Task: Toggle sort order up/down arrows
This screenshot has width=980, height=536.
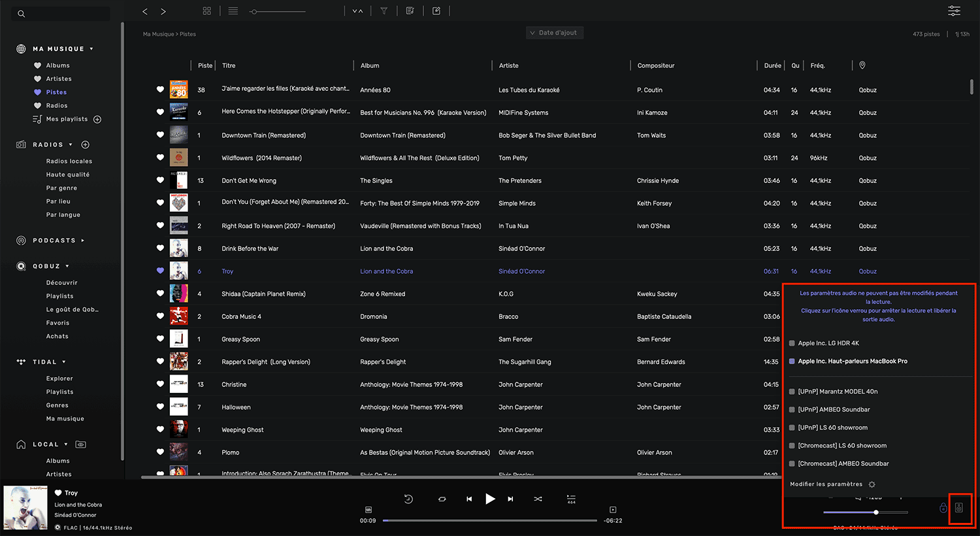Action: pyautogui.click(x=357, y=11)
